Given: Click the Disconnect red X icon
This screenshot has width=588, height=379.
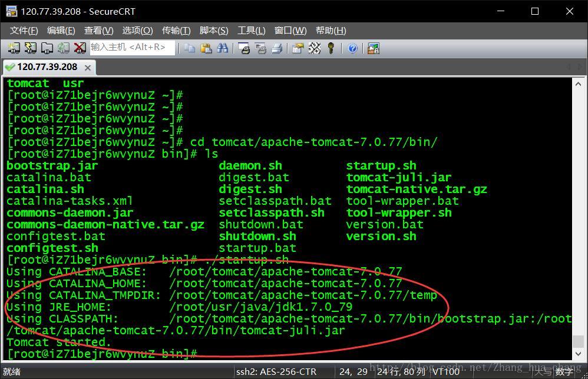Looking at the screenshot, I should (x=80, y=48).
